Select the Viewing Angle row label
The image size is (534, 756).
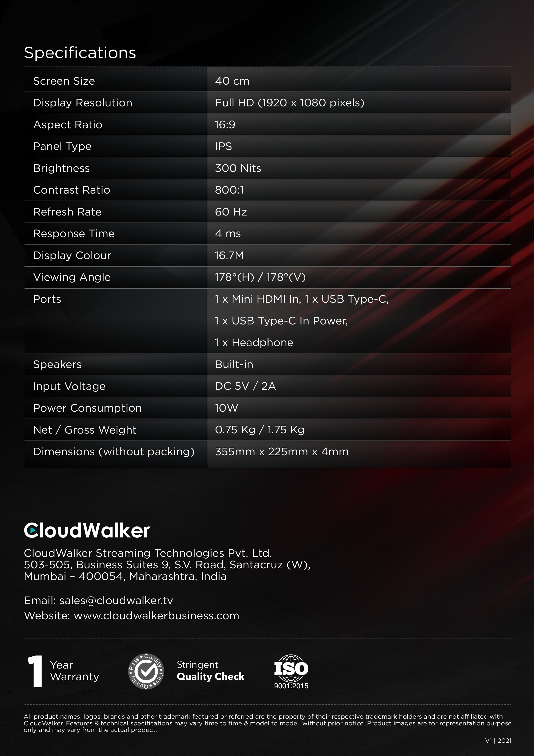point(72,277)
